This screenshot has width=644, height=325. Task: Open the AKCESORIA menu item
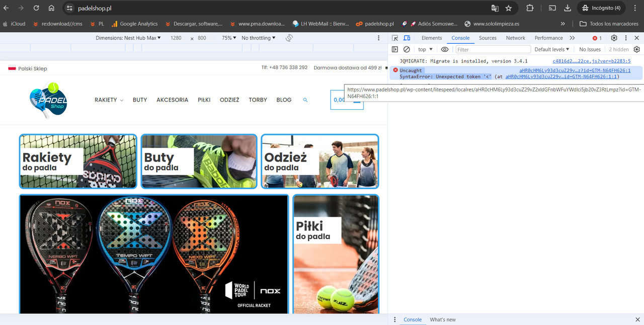coord(173,100)
